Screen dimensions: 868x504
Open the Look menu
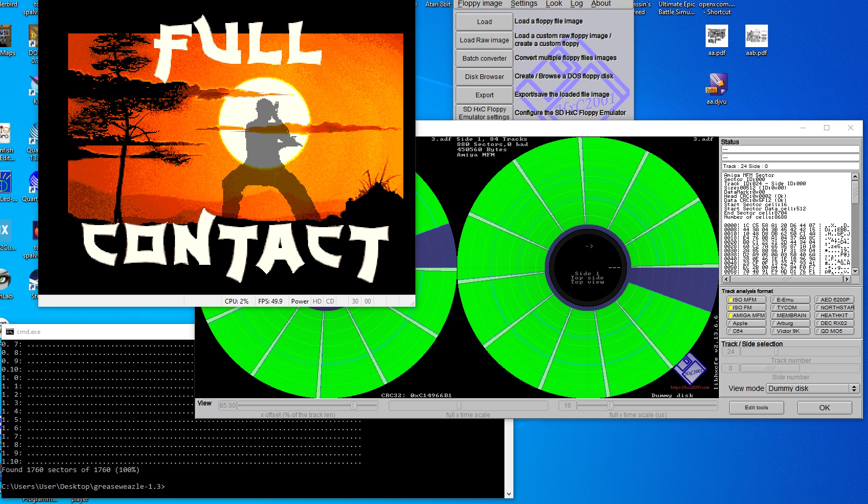coord(554,4)
